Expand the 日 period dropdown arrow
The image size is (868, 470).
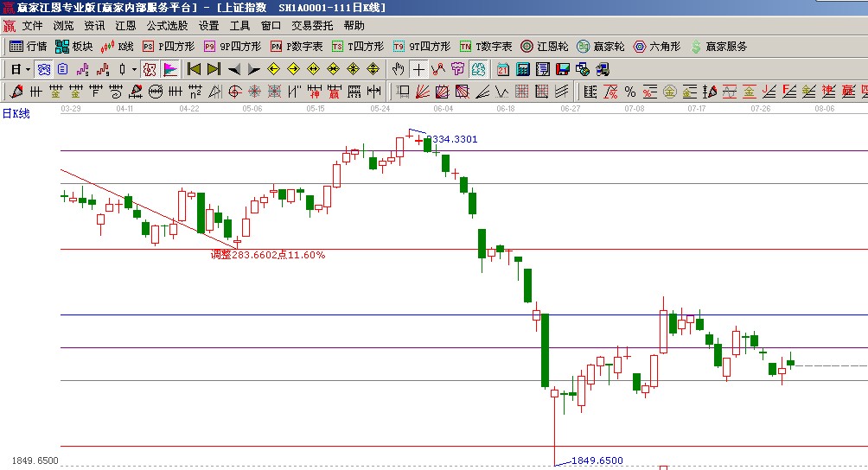click(28, 69)
